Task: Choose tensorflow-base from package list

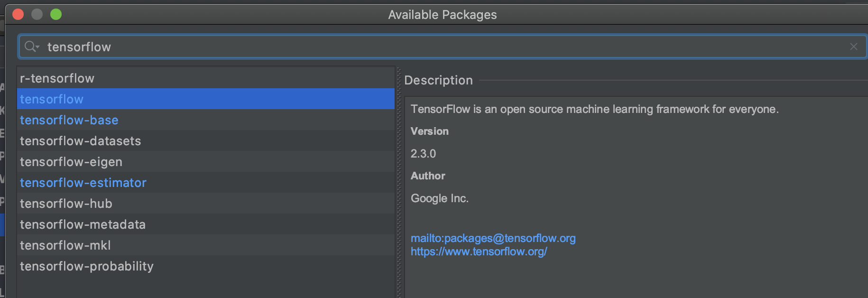Action: click(69, 120)
